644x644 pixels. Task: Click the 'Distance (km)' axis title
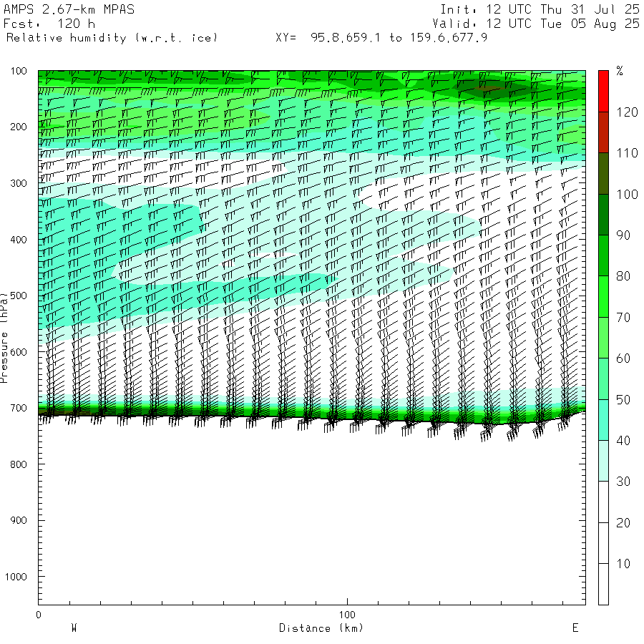point(321,628)
